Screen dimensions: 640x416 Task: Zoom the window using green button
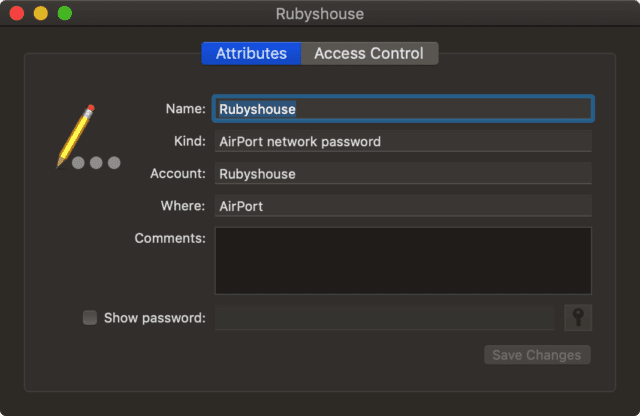tap(65, 14)
